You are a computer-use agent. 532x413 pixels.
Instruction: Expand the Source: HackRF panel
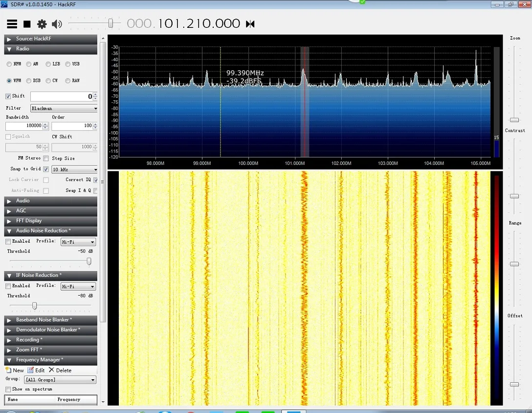tap(50, 39)
